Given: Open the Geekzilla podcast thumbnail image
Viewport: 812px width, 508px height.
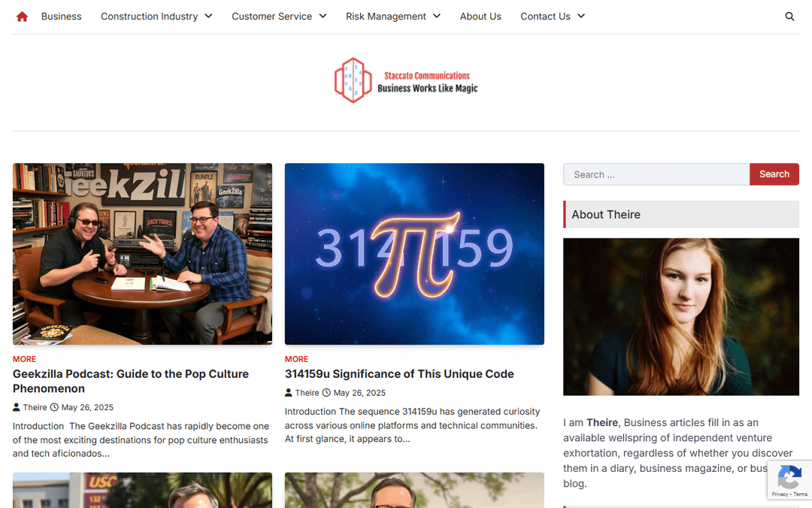Looking at the screenshot, I should point(142,254).
